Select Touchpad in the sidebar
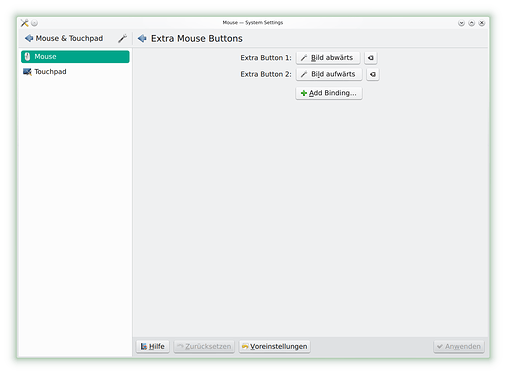Screen dimensions: 506x375 click(x=75, y=72)
